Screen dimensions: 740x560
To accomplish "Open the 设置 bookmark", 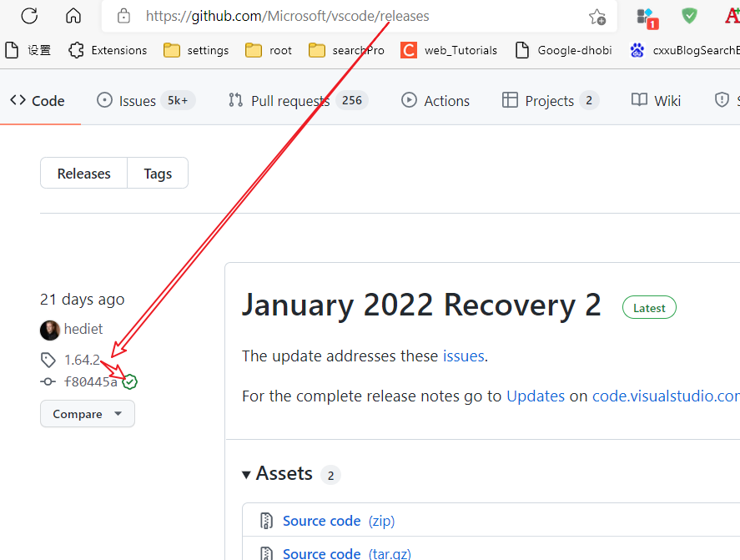I will tap(28, 50).
